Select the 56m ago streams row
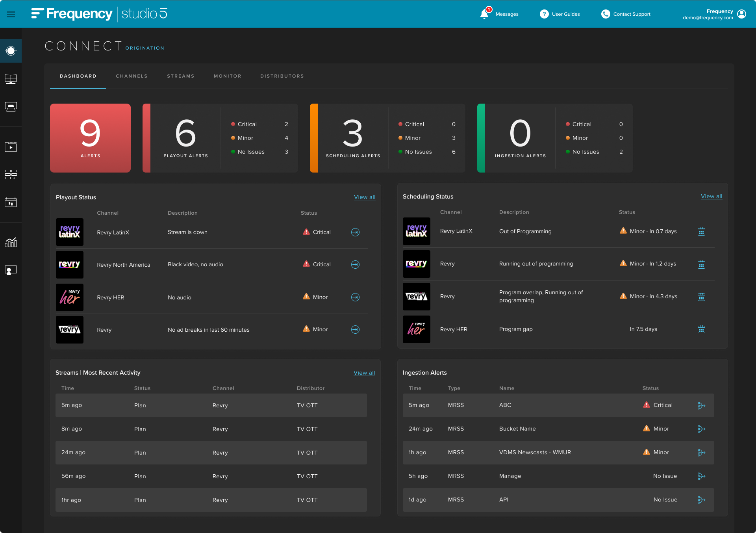The width and height of the screenshot is (756, 533). pyautogui.click(x=211, y=476)
